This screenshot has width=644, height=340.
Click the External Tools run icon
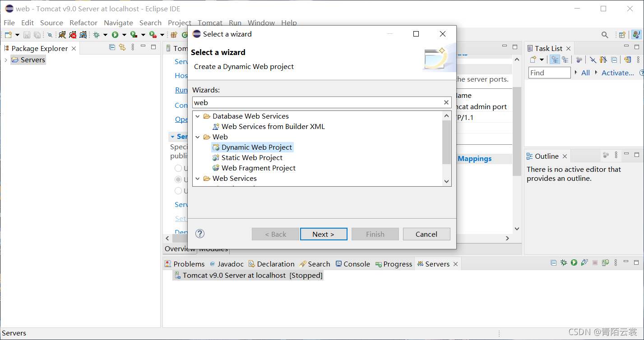click(x=153, y=35)
